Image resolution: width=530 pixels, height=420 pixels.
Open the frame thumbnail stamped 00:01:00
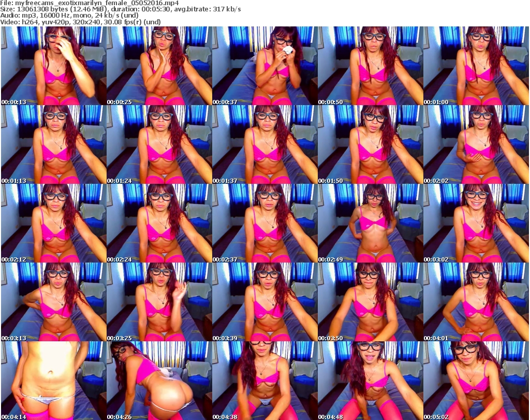tap(476, 66)
